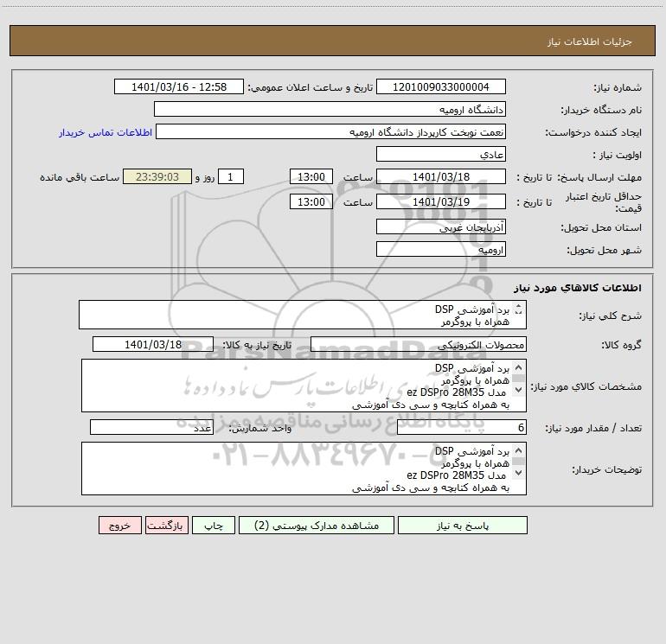Screen dimensions: 666x644
Task: Click response deadline date 1401/03/18
Action: coord(441,176)
